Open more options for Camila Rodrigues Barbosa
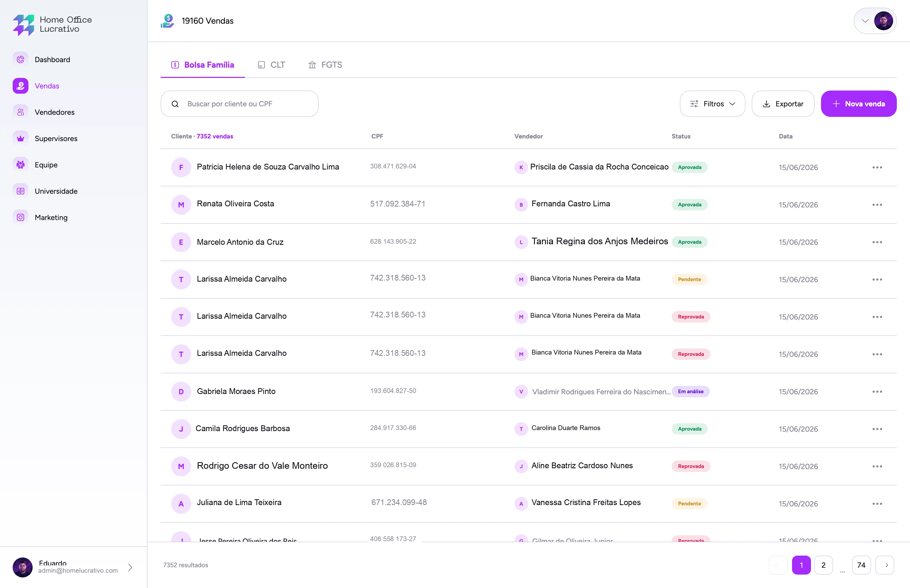Screen dimensions: 910x588 tap(877, 429)
